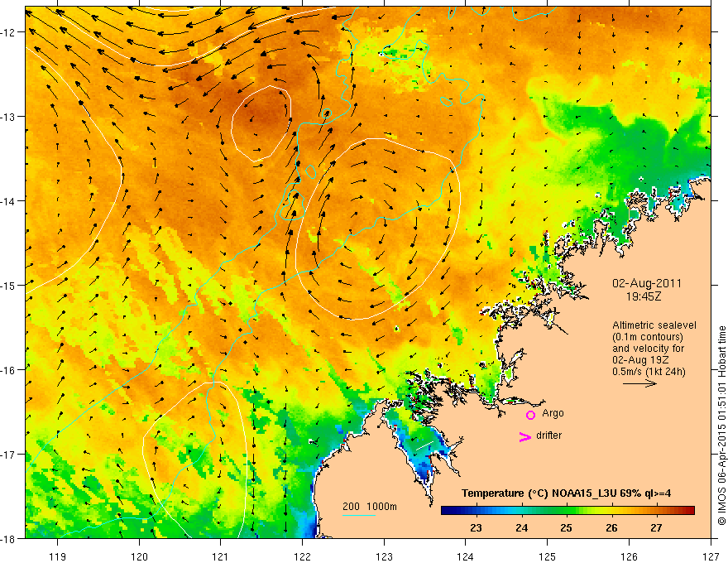Viewport: 728px width, 563px height.
Task: Click the Temperature NOAA15_L3U colorbar title
Action: point(566,493)
